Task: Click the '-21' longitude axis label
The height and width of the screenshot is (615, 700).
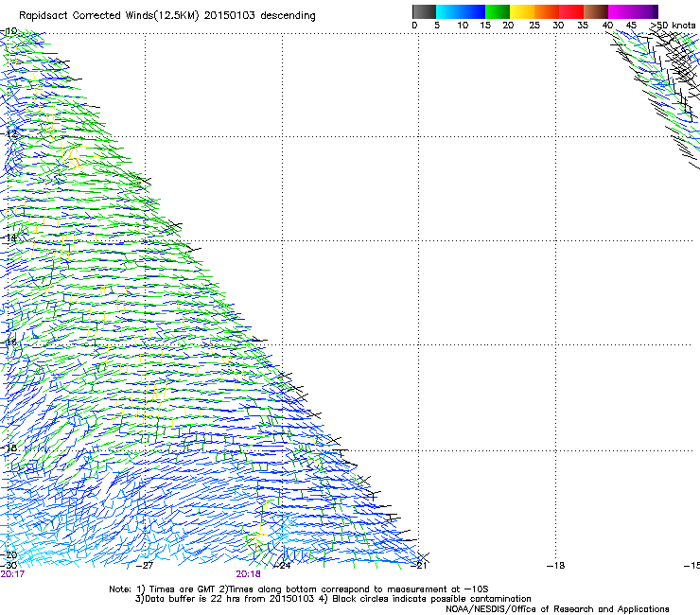Action: pos(418,566)
